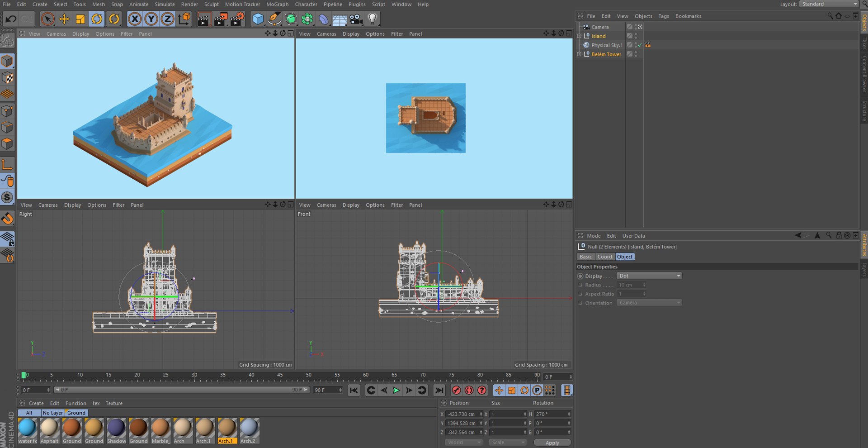Toggle Belém Tower visibility dots
This screenshot has width=868, height=448.
pos(636,54)
